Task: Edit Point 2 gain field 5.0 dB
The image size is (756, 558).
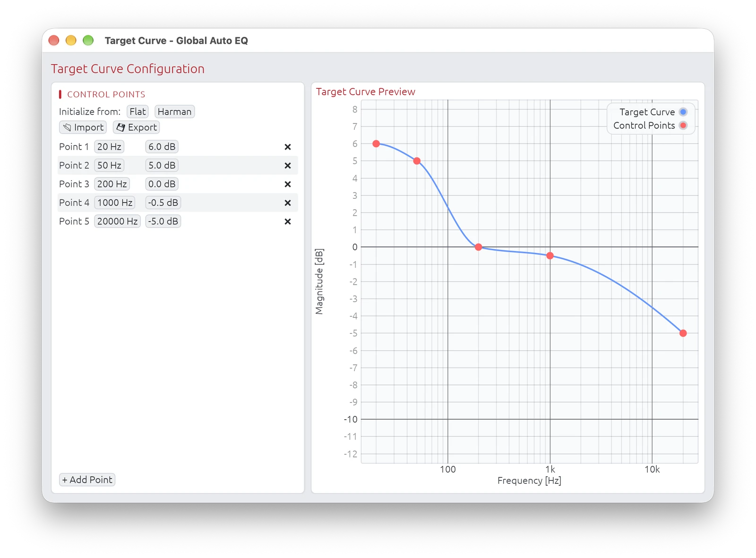Action: tap(162, 166)
